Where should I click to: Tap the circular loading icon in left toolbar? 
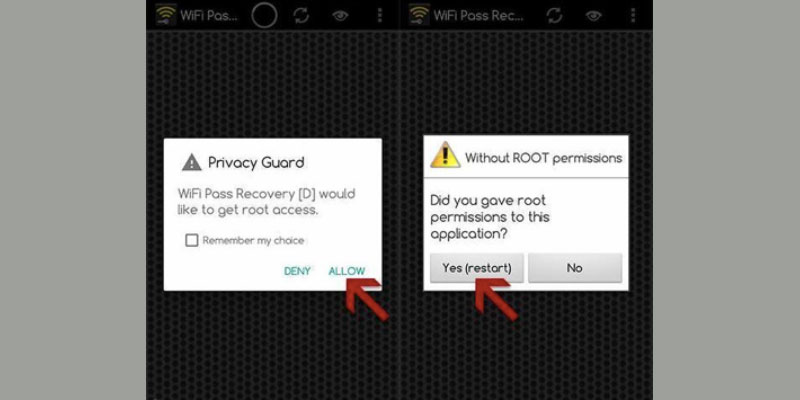264,15
